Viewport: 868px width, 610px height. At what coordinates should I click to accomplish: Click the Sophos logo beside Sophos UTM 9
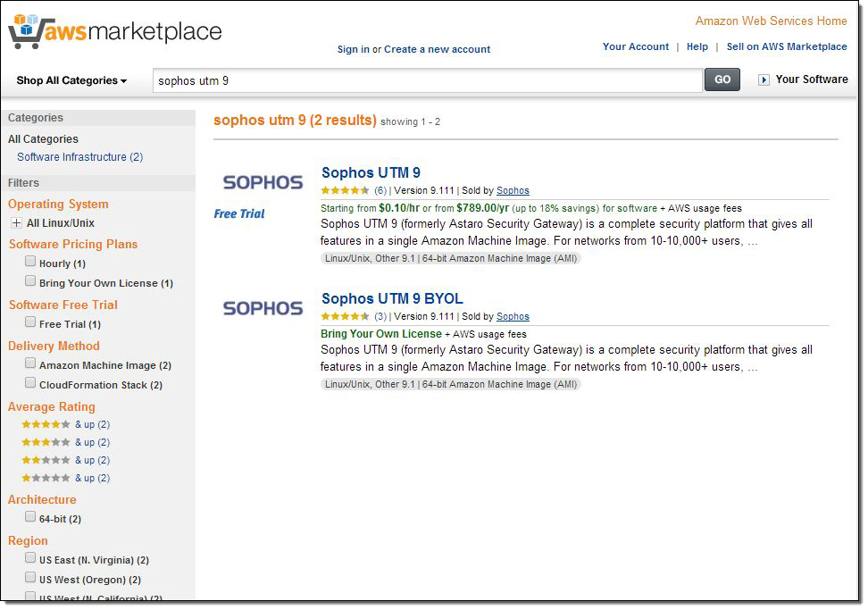[263, 182]
